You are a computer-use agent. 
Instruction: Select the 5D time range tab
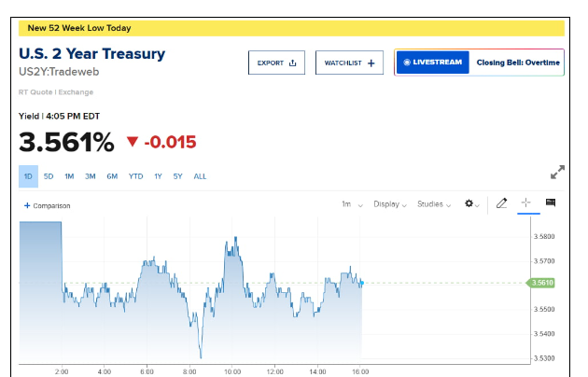[x=49, y=176]
